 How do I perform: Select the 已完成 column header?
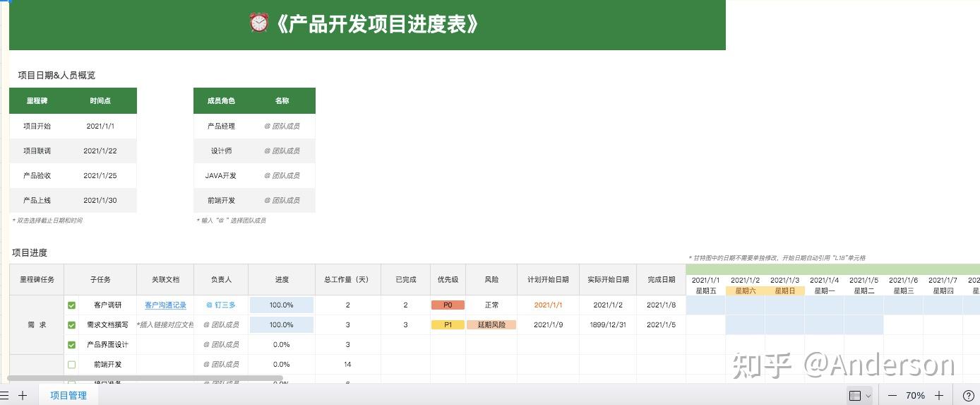click(x=406, y=280)
